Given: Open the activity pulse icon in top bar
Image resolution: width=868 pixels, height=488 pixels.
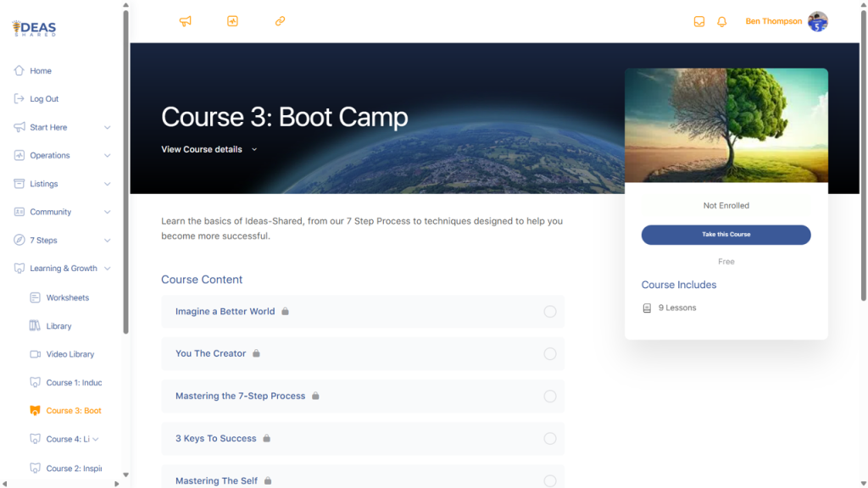Looking at the screenshot, I should click(x=232, y=21).
